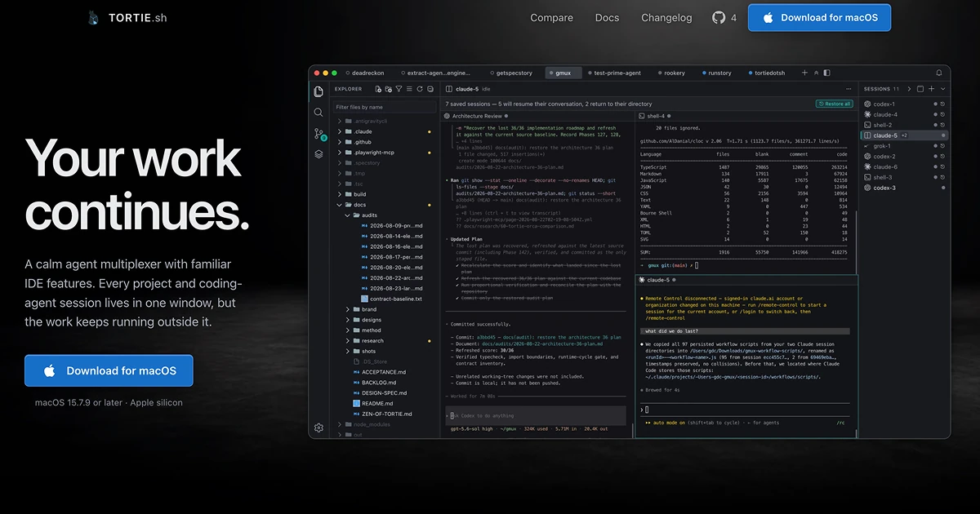Select the claude-6 session

coord(903,166)
